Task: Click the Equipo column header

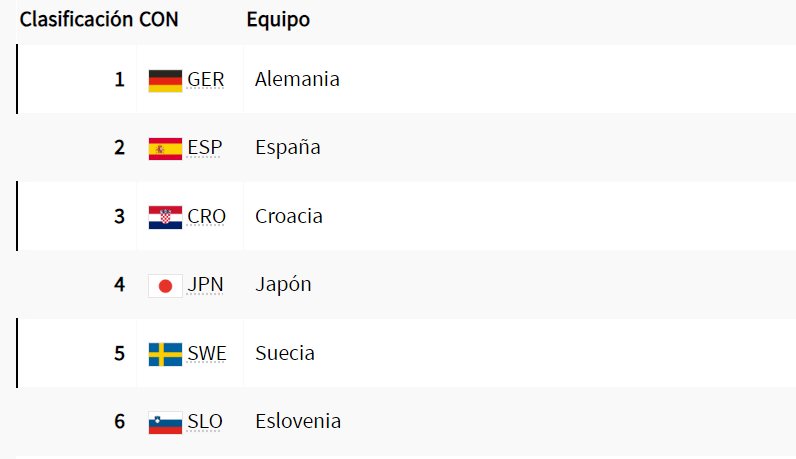Action: click(x=278, y=20)
